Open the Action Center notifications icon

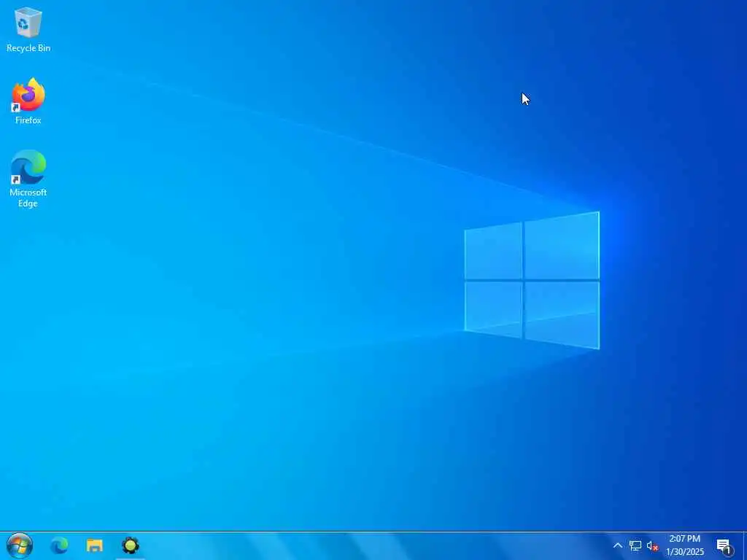click(724, 546)
